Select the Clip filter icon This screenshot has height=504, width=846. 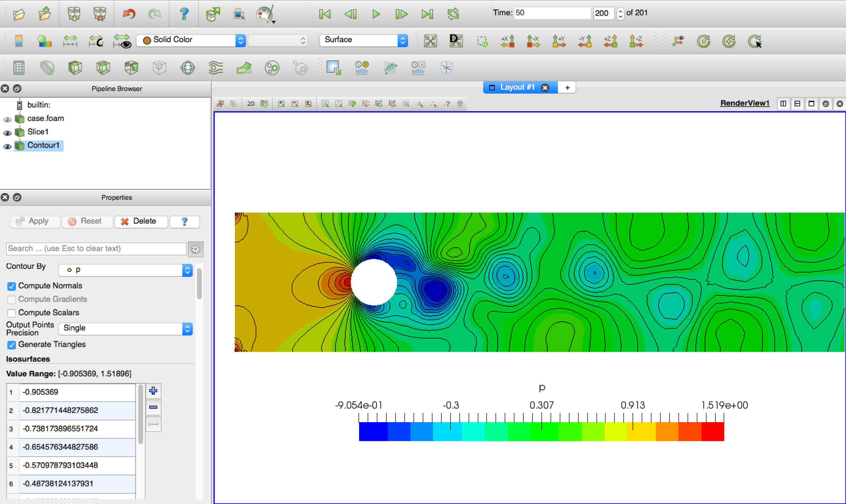point(75,68)
